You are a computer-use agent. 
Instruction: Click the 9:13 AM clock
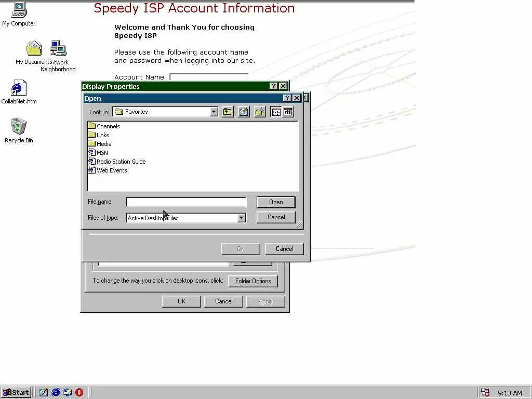pos(510,393)
